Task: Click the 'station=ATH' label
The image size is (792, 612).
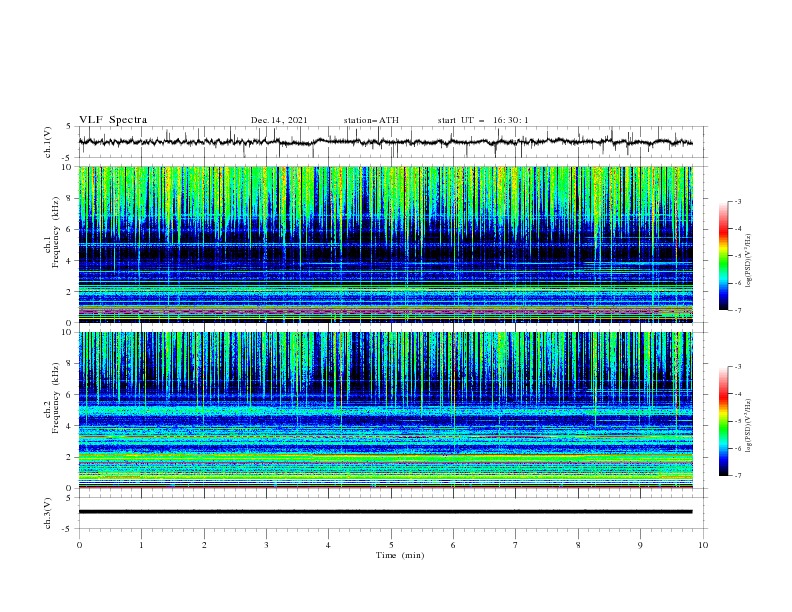Action: [x=371, y=120]
